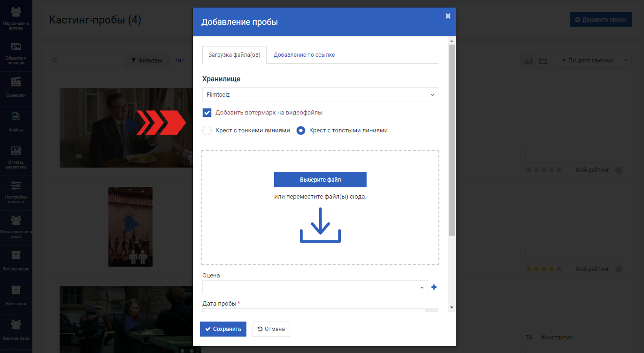
Task: Select Крест с толстыми линиями option
Action: (301, 130)
